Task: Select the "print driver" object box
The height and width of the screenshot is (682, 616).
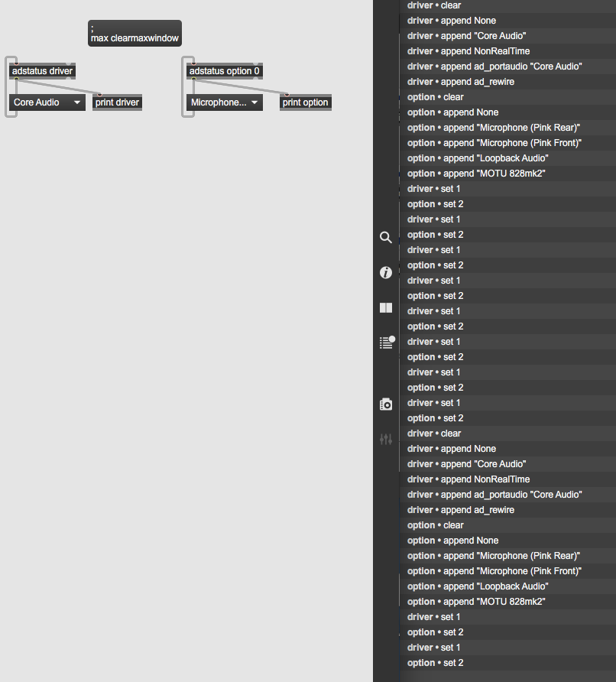Action: 117,102
